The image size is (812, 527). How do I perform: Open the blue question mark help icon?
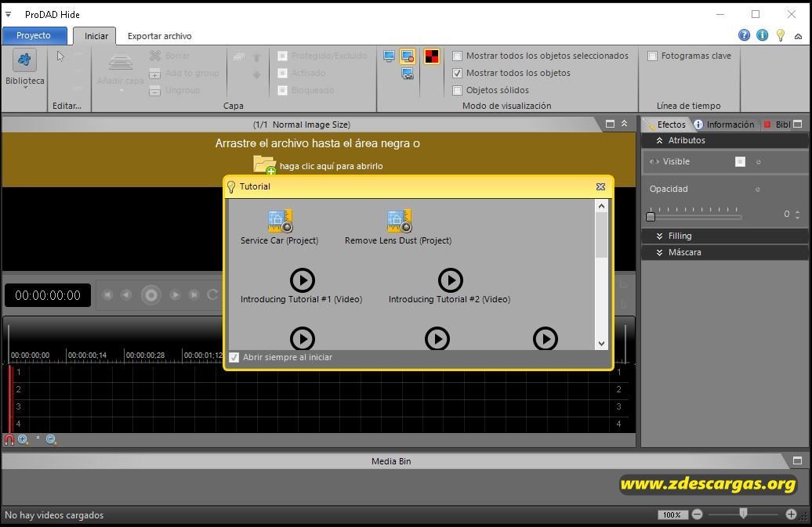pyautogui.click(x=744, y=35)
